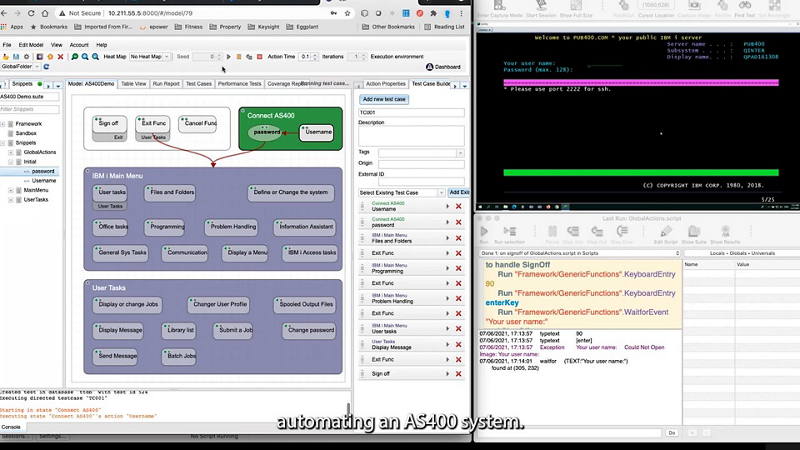Open the Edit Model menu
The image size is (800, 450).
31,45
